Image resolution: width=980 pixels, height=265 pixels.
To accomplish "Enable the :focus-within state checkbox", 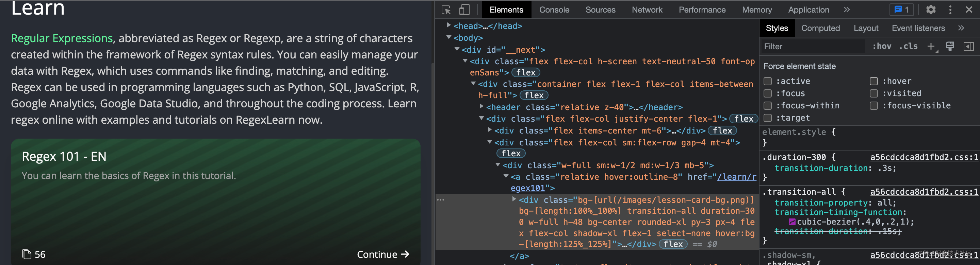I will pos(768,106).
